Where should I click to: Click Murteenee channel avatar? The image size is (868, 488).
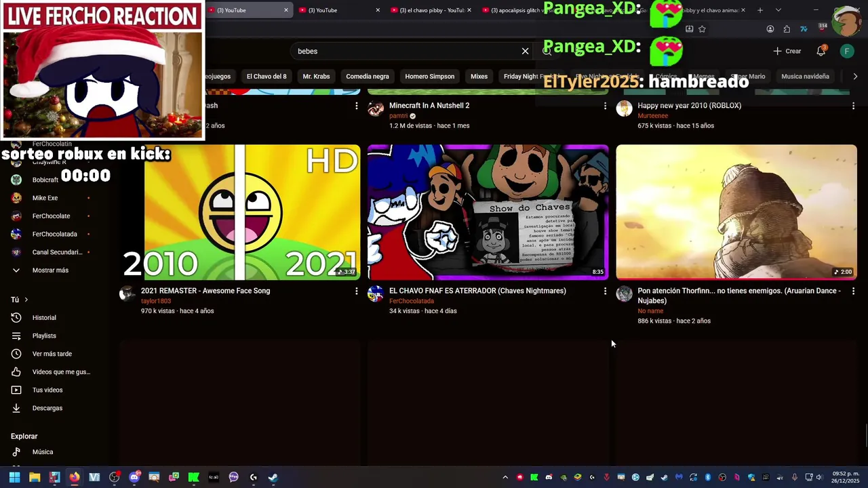(x=624, y=108)
